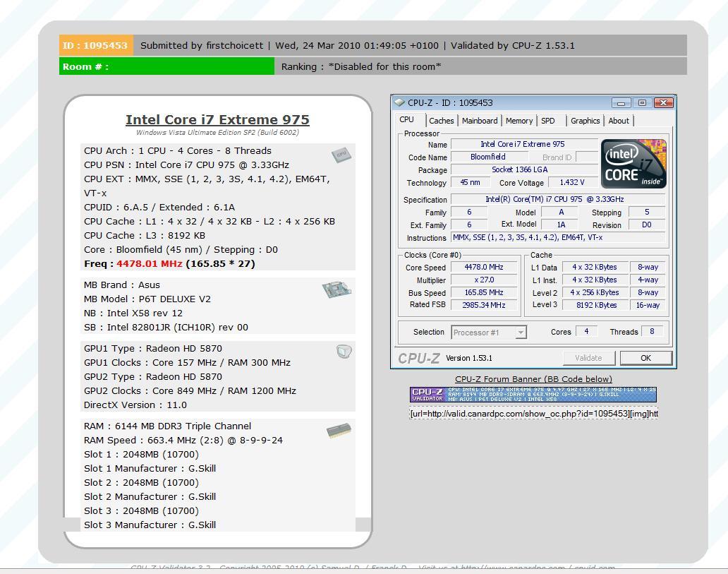728x574 pixels.
Task: Open the Mainboard tab
Action: coord(480,121)
